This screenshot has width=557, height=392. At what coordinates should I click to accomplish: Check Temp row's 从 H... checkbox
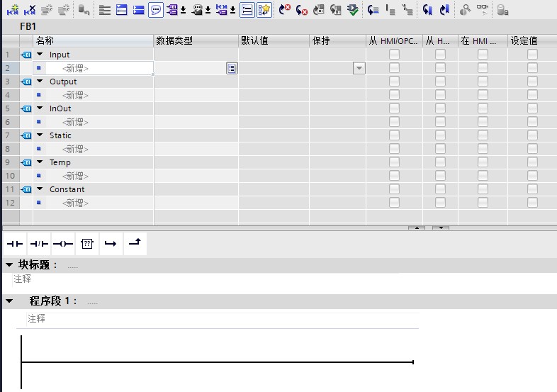click(440, 162)
